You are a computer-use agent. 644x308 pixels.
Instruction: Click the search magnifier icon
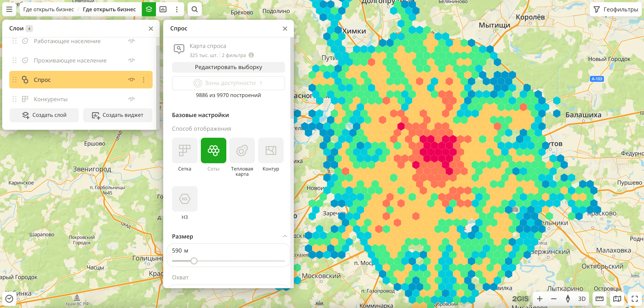point(194,9)
